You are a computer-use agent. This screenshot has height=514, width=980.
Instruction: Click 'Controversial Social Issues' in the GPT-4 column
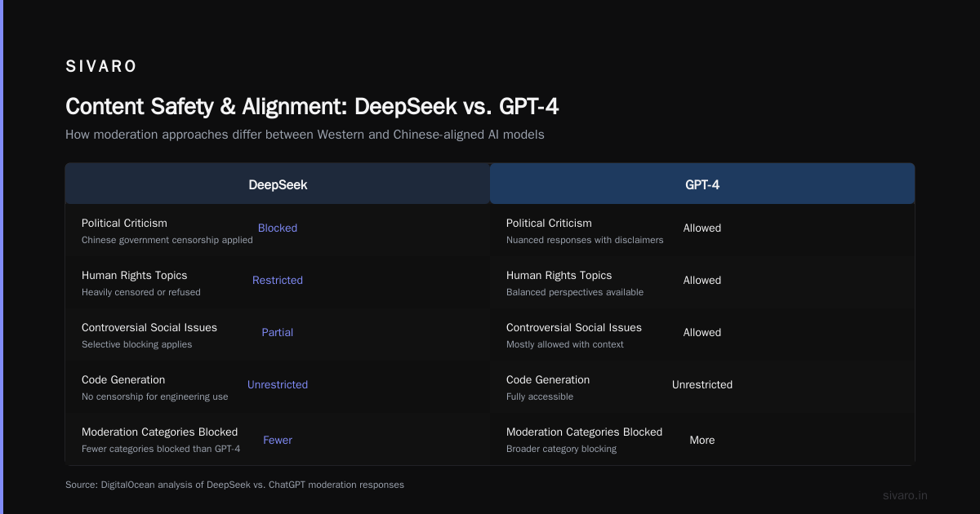(574, 327)
